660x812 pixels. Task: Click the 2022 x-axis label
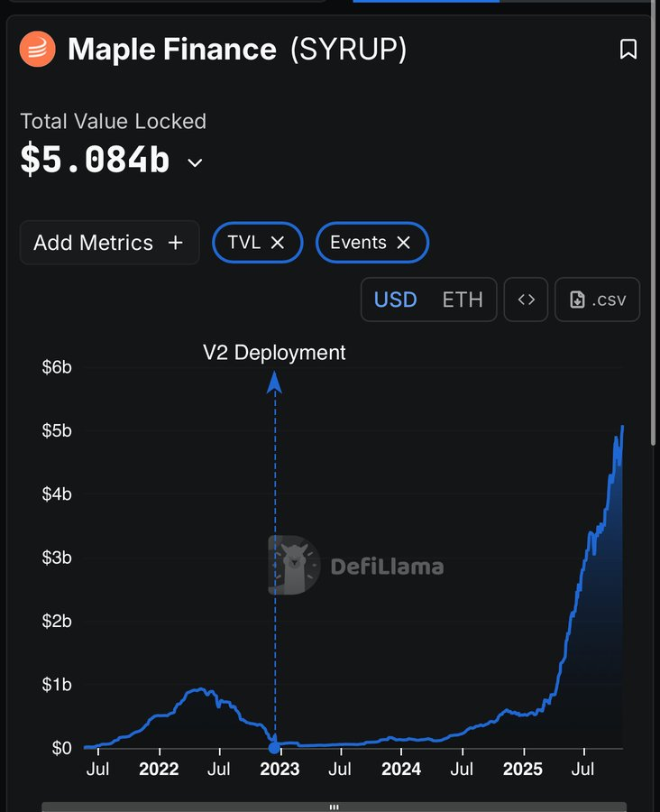tap(159, 769)
